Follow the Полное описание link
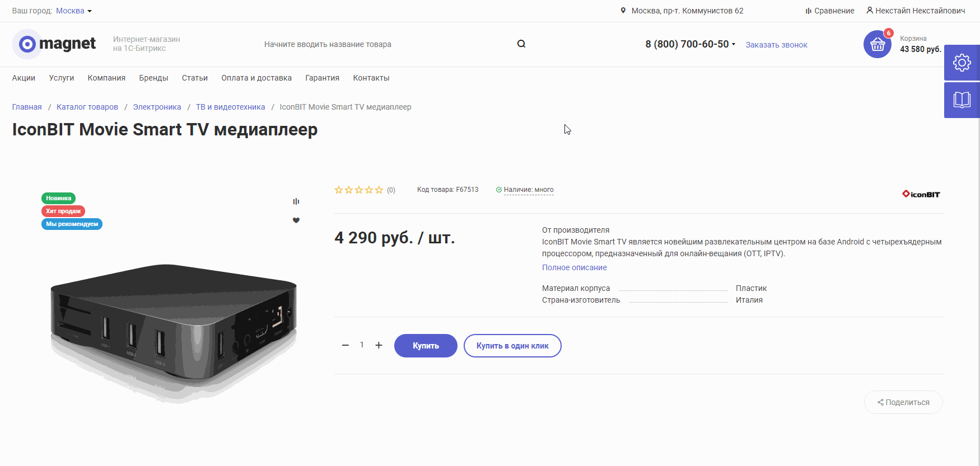This screenshot has width=980, height=466. 575,267
